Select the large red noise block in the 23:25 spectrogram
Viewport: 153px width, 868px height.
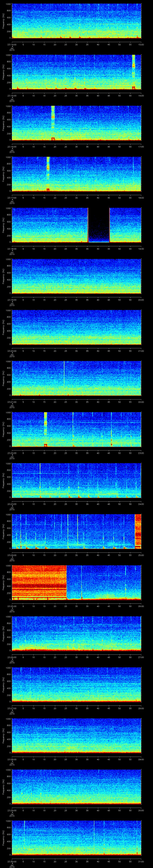coord(39,582)
